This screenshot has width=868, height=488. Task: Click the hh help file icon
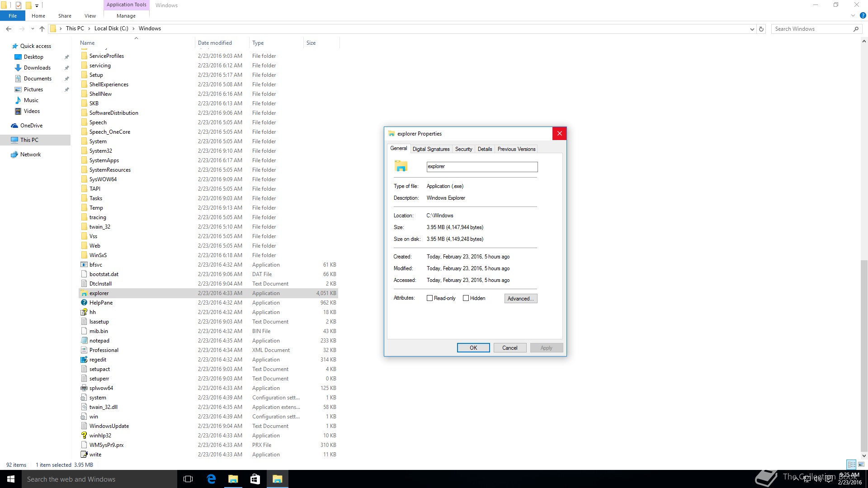pyautogui.click(x=84, y=312)
